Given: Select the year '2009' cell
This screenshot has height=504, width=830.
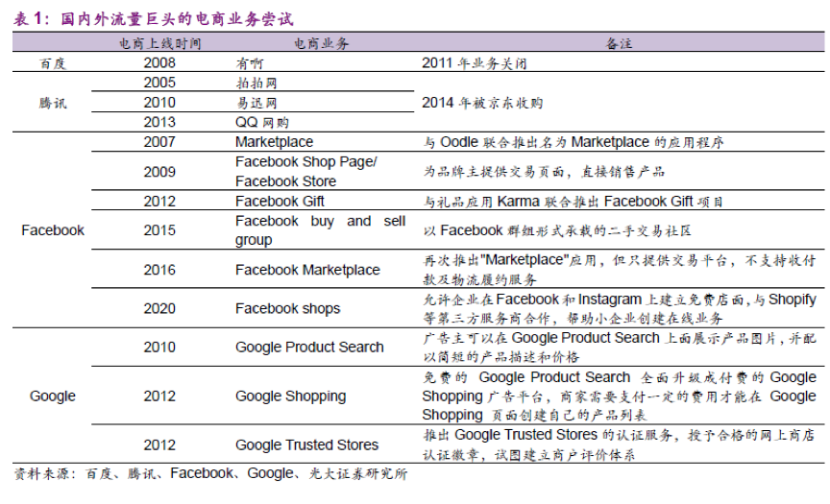Looking at the screenshot, I should [x=159, y=172].
